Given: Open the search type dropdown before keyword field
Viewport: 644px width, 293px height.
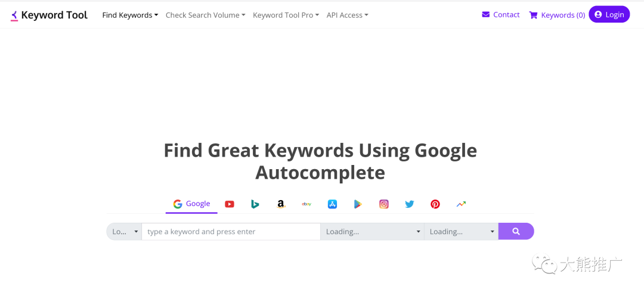Looking at the screenshot, I should (x=124, y=232).
